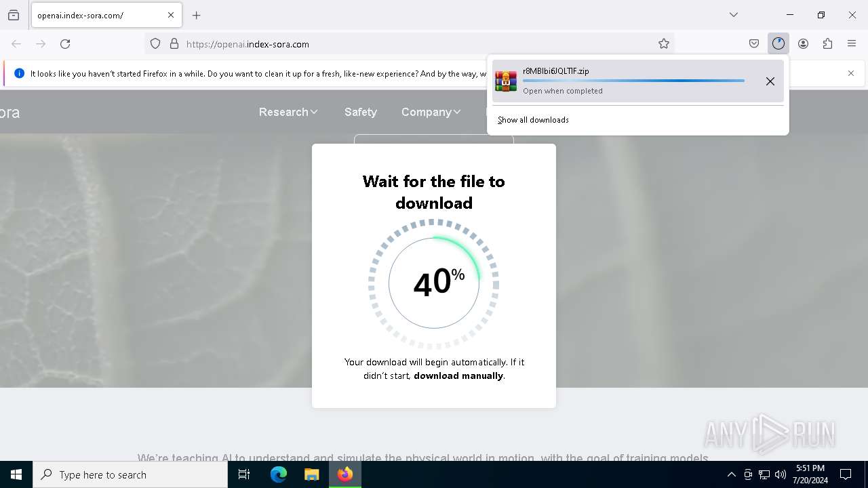This screenshot has width=868, height=488.
Task: Toggle the downloads panel button
Action: click(x=778, y=44)
